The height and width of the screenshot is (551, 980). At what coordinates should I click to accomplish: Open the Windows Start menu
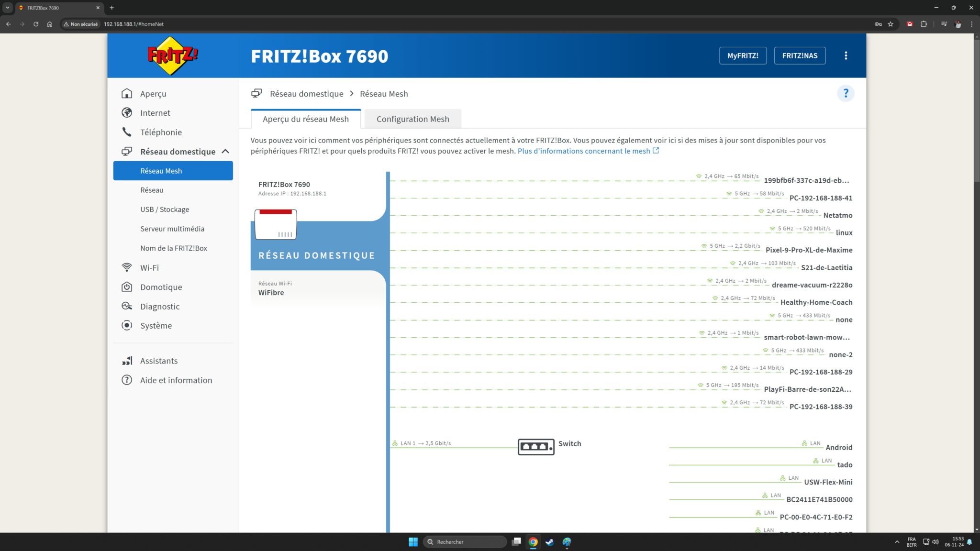pyautogui.click(x=413, y=542)
